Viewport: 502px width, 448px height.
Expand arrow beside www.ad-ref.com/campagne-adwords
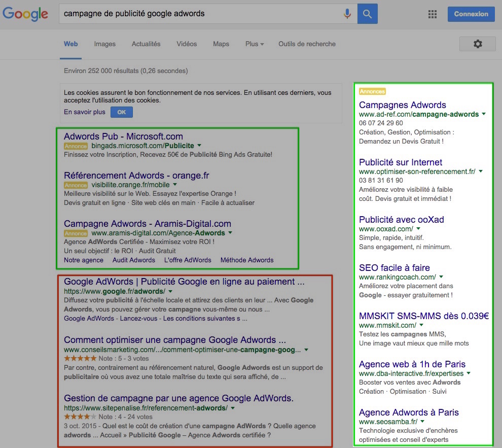pyautogui.click(x=484, y=114)
